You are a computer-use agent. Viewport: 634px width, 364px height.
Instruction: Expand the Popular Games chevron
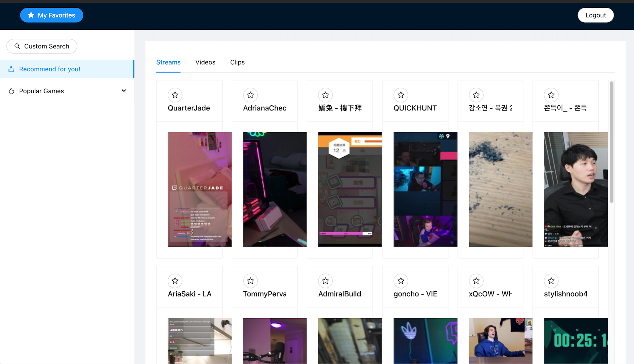(124, 91)
